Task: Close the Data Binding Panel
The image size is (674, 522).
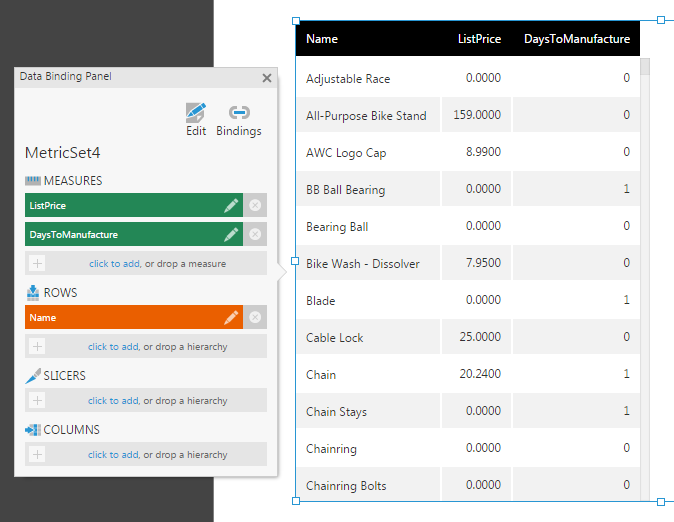Action: coord(267,78)
